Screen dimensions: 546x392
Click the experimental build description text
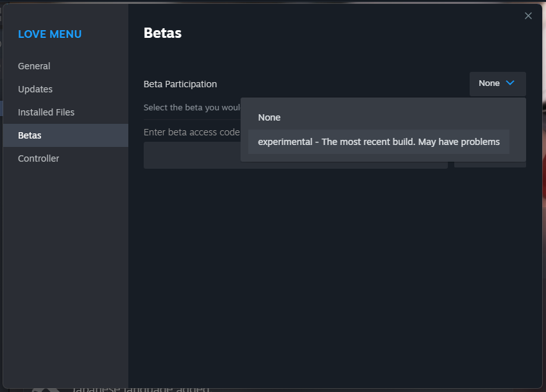pos(379,141)
